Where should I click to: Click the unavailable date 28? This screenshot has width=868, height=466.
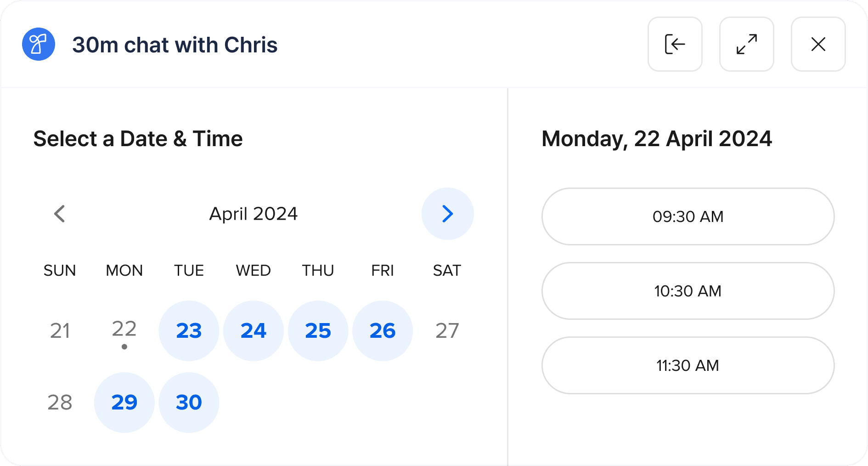coord(60,403)
